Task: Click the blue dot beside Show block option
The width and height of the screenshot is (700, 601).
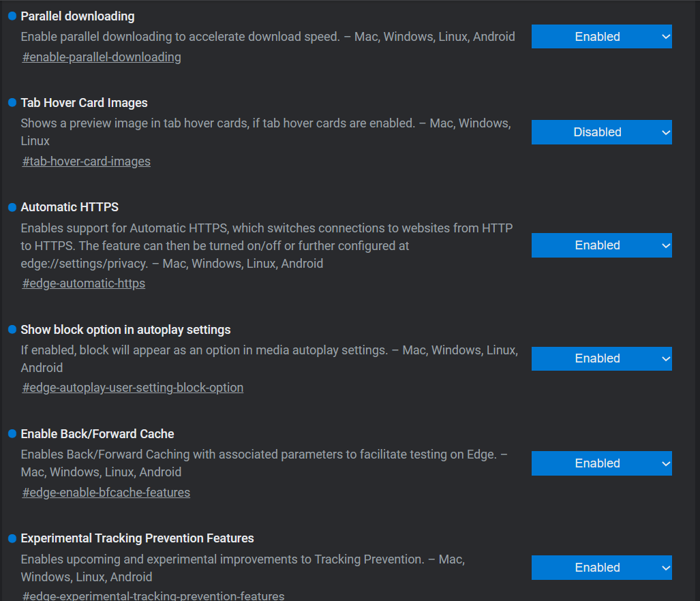Action: coord(12,330)
